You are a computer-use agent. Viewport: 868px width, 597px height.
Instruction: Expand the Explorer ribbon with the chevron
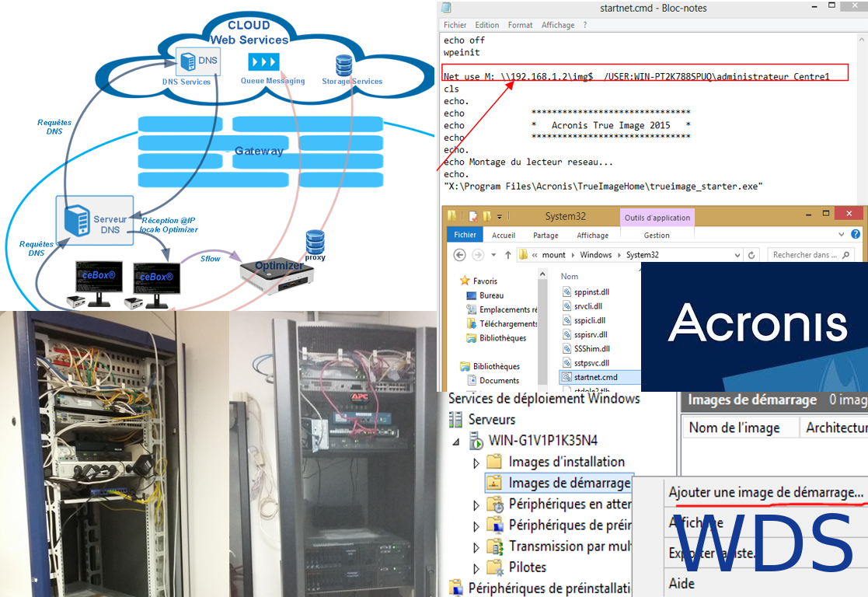point(842,235)
